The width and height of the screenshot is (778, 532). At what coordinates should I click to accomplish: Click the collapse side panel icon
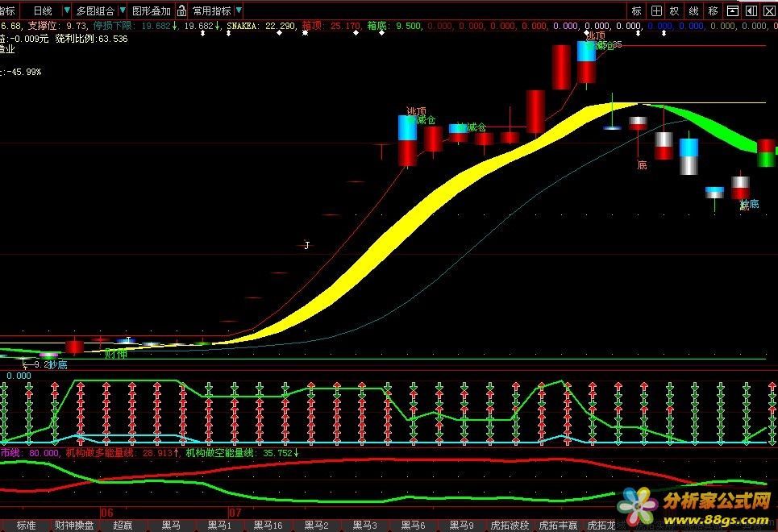(751, 10)
